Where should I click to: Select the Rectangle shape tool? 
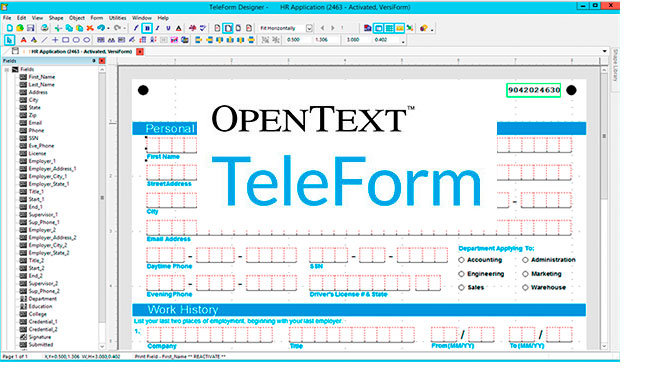pyautogui.click(x=65, y=40)
